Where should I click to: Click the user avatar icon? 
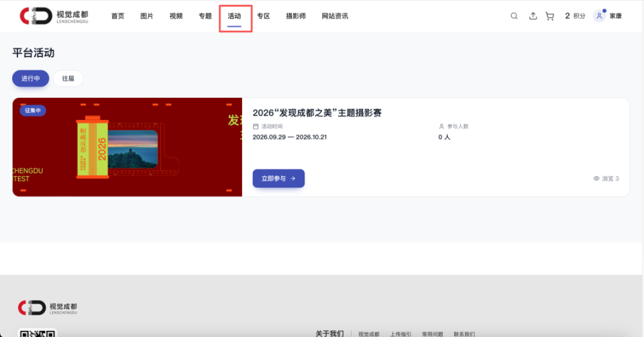pos(599,16)
